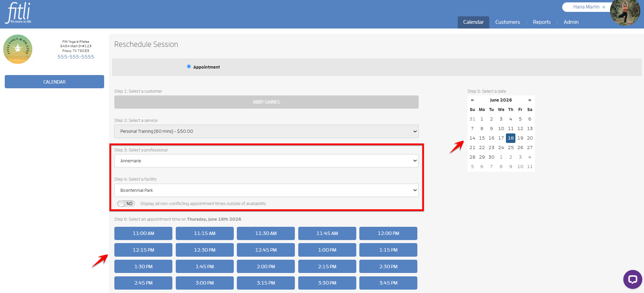
Task: Pick June 13 in the calendar
Action: click(530, 129)
